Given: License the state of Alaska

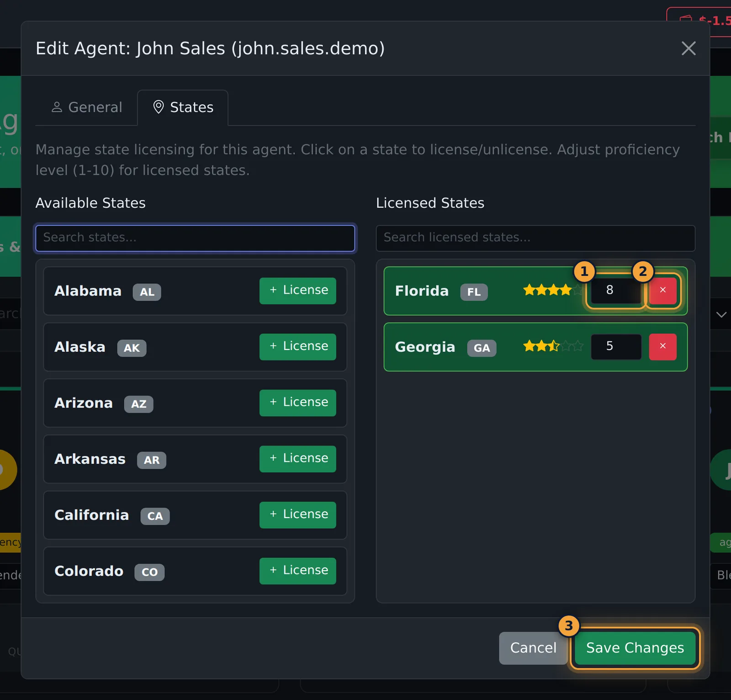Looking at the screenshot, I should coord(298,347).
